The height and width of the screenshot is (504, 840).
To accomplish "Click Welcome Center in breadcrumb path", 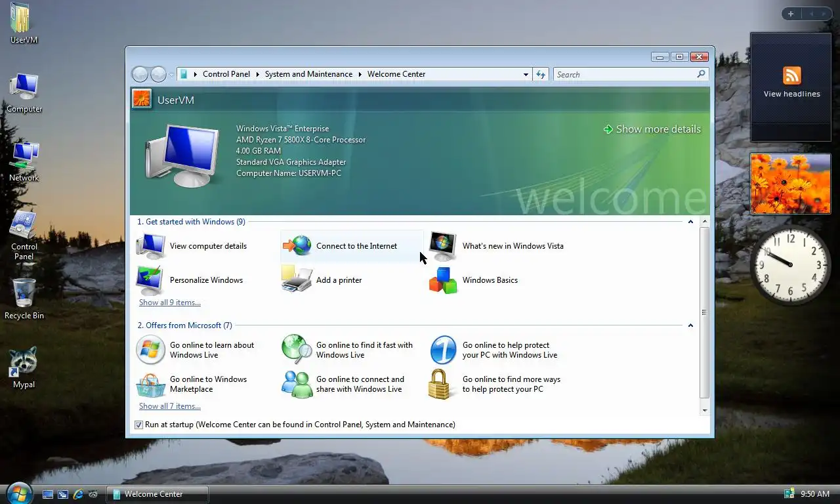I will coord(396,74).
